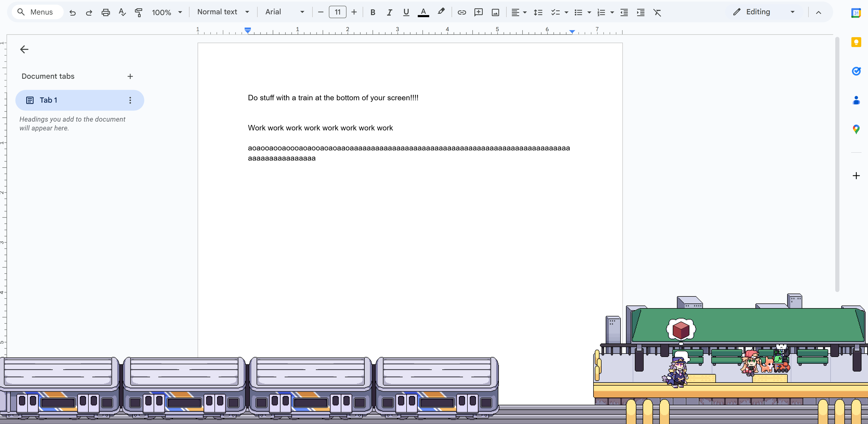Expand checklist options arrow
Screen dimensions: 868x424
(x=566, y=12)
